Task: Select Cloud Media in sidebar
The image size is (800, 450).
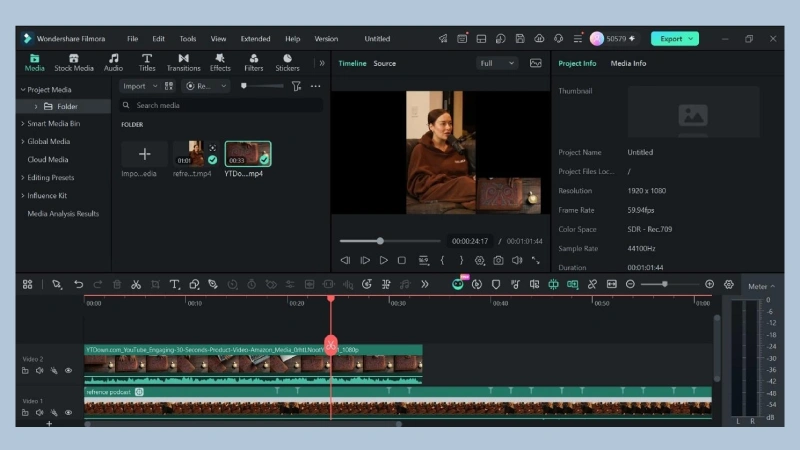Action: pyautogui.click(x=48, y=160)
